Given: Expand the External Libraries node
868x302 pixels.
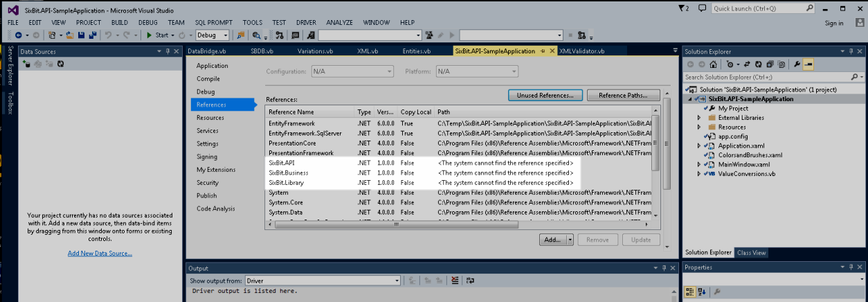Looking at the screenshot, I should 700,118.
